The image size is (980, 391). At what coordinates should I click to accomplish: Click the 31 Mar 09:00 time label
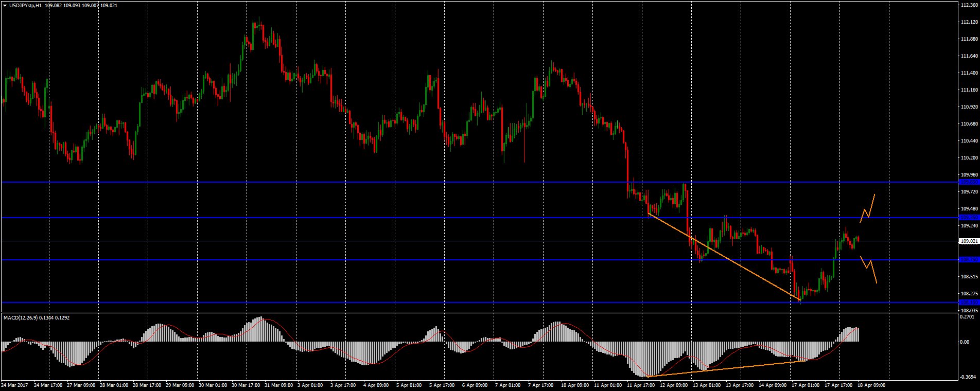[x=279, y=385]
